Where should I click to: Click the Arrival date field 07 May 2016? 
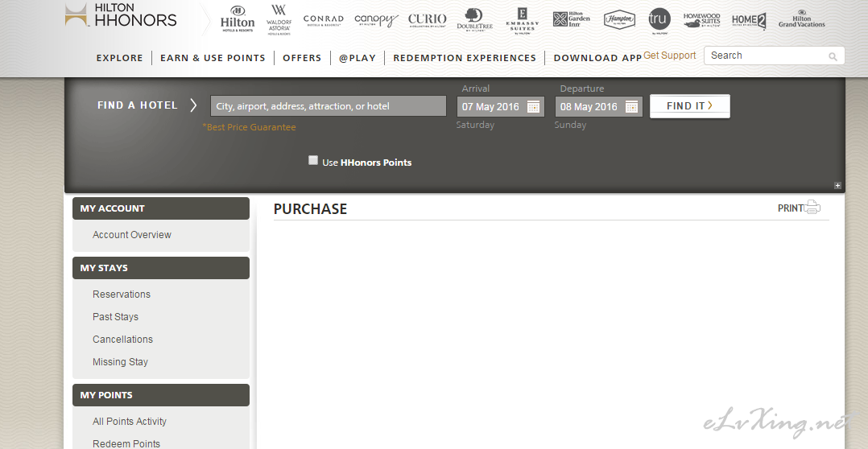click(501, 107)
